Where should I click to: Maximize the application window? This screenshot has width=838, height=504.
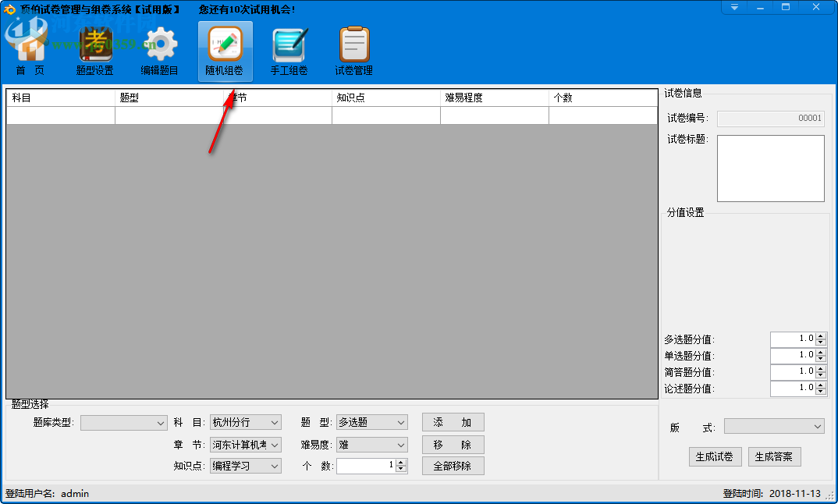pyautogui.click(x=786, y=8)
